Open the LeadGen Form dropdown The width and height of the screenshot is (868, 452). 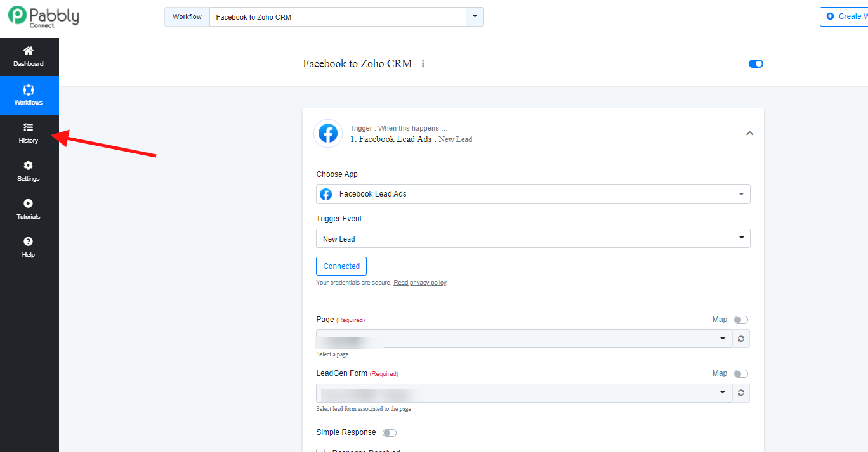(x=524, y=393)
